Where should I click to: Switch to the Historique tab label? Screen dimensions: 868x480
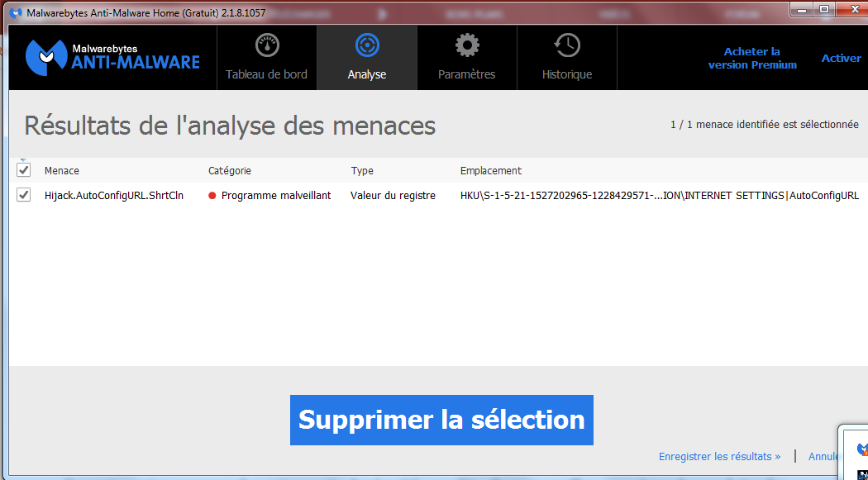pyautogui.click(x=567, y=74)
